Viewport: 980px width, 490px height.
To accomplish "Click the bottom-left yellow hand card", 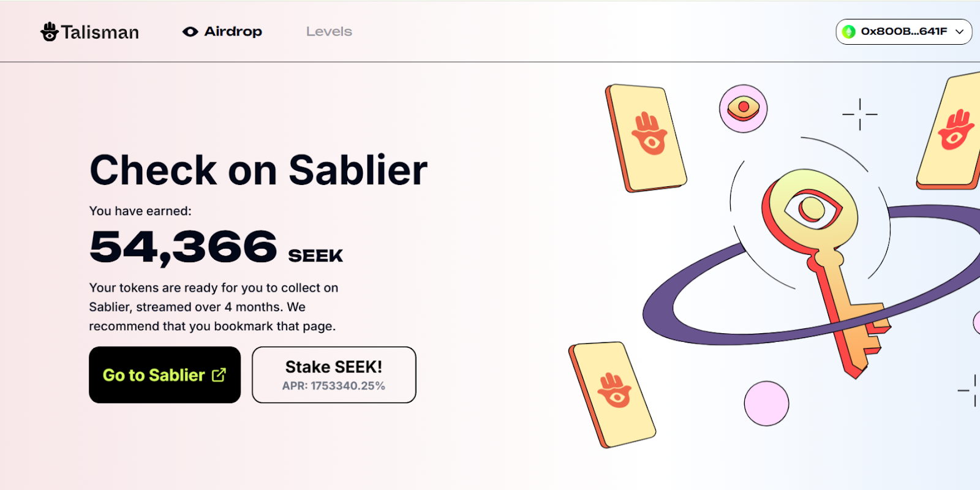I will (612, 394).
